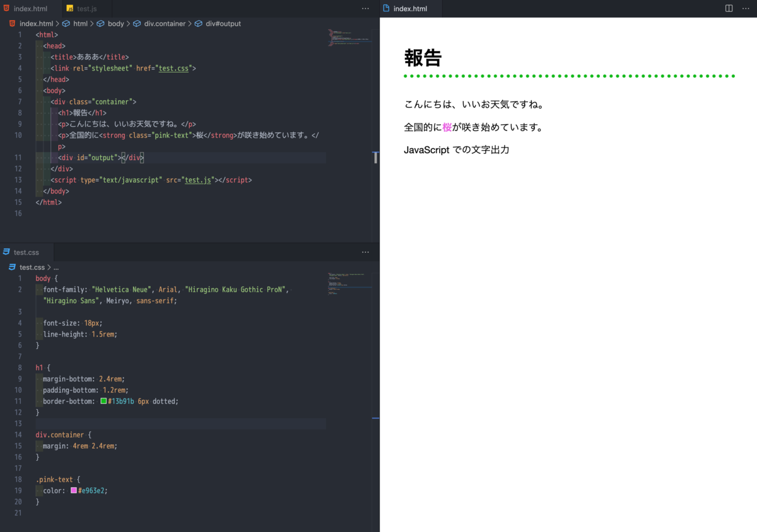Split the preview editor to the right
Viewport: 757px width, 532px height.
pos(729,9)
